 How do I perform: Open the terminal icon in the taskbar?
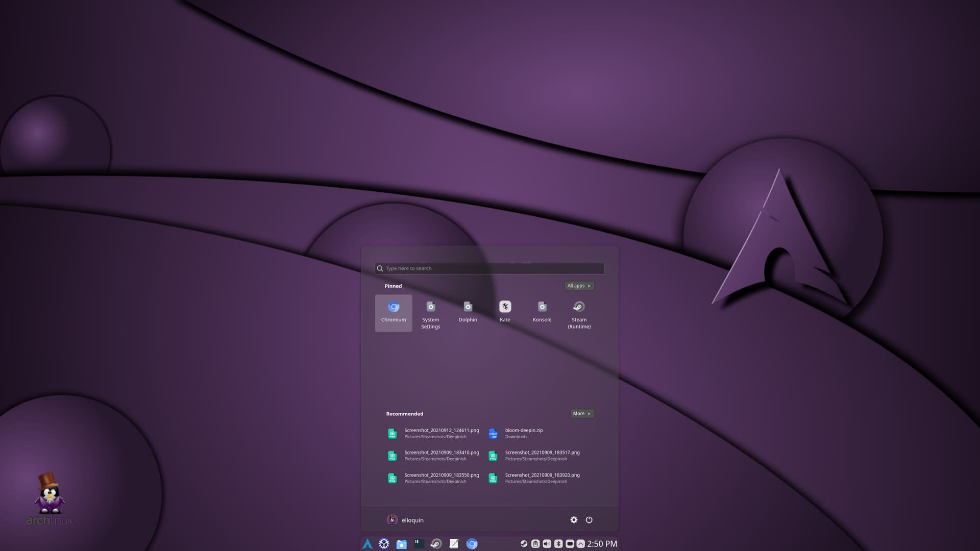coord(419,544)
